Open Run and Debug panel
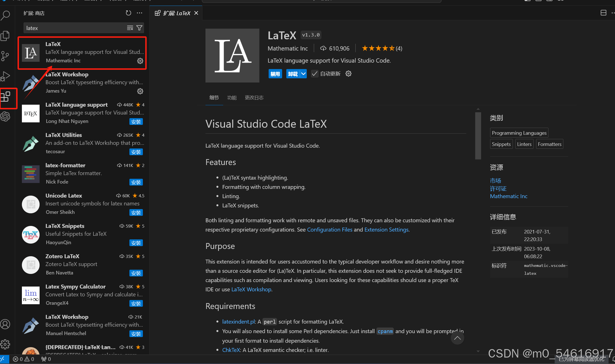This screenshot has height=364, width=615. pos(6,76)
